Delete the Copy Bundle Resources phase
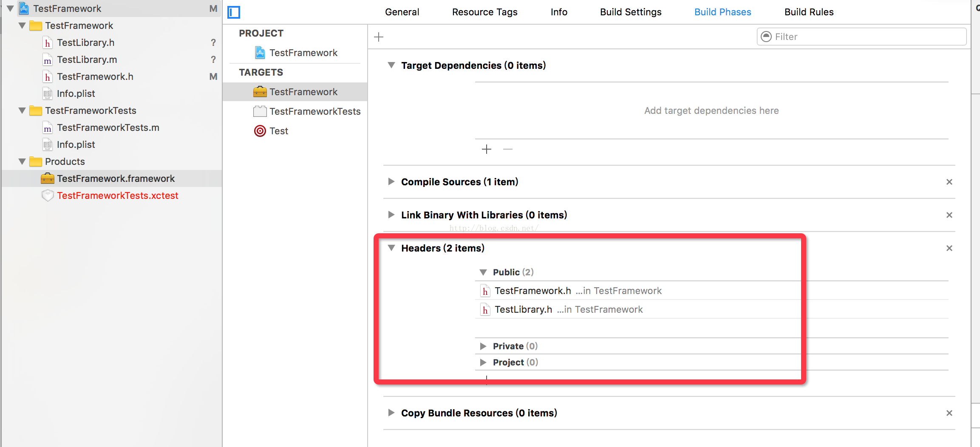Image resolution: width=980 pixels, height=447 pixels. (949, 413)
